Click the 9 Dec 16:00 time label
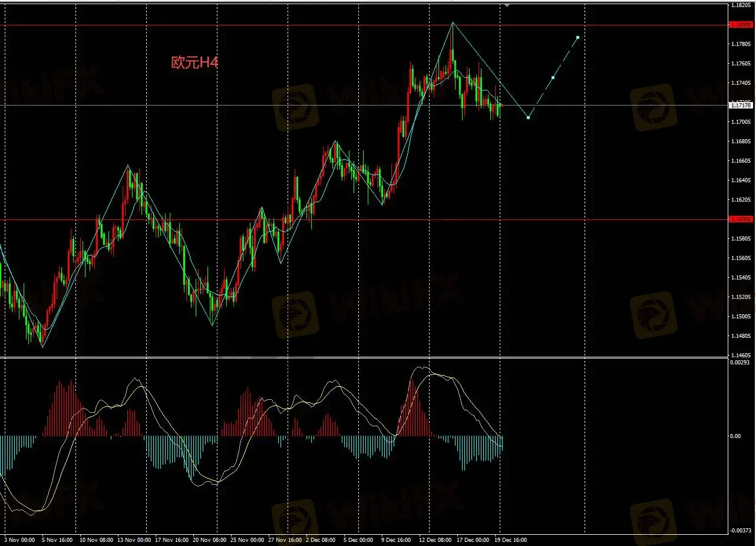The width and height of the screenshot is (756, 546). coord(395,540)
